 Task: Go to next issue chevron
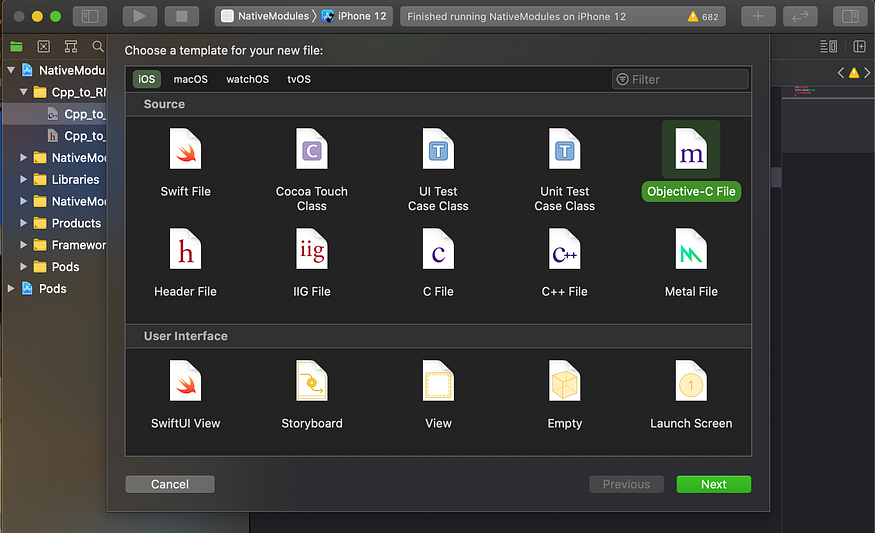[867, 73]
